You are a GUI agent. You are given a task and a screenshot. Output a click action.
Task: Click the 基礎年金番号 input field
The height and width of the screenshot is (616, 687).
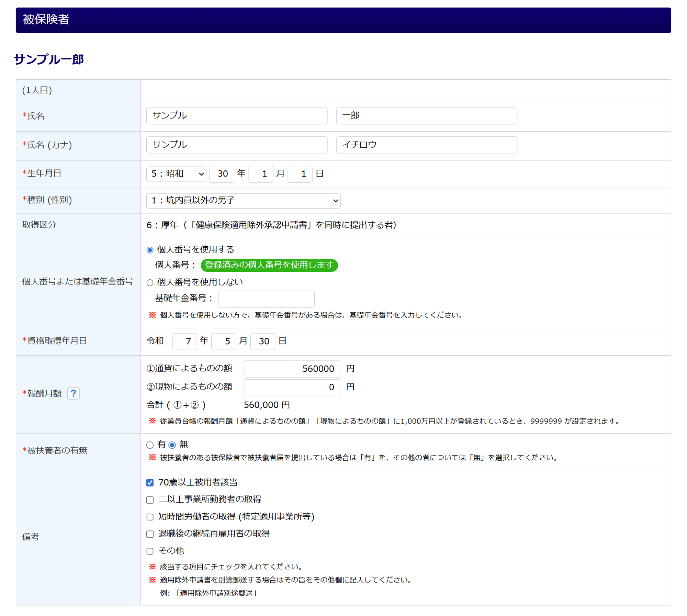tap(266, 299)
